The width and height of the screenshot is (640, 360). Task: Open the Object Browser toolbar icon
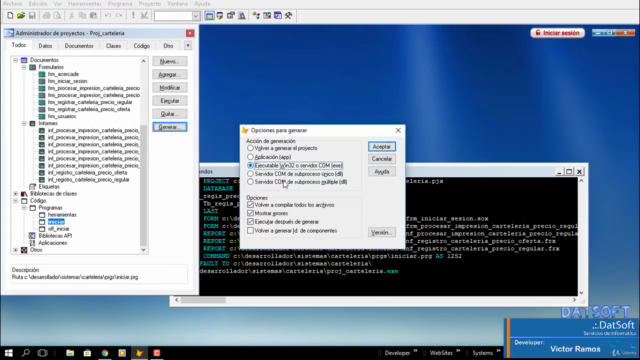coord(267,16)
